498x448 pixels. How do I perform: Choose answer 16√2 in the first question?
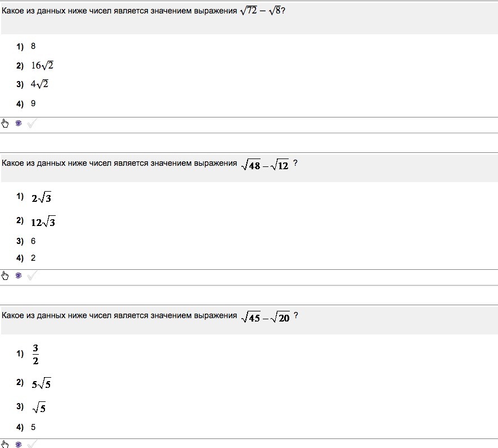42,66
